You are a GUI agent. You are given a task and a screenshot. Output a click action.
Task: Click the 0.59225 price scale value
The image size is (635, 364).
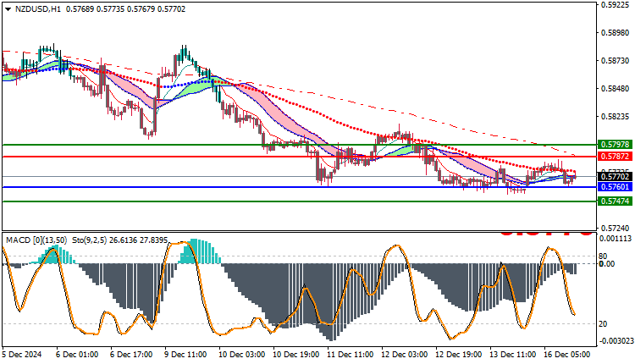(x=616, y=5)
